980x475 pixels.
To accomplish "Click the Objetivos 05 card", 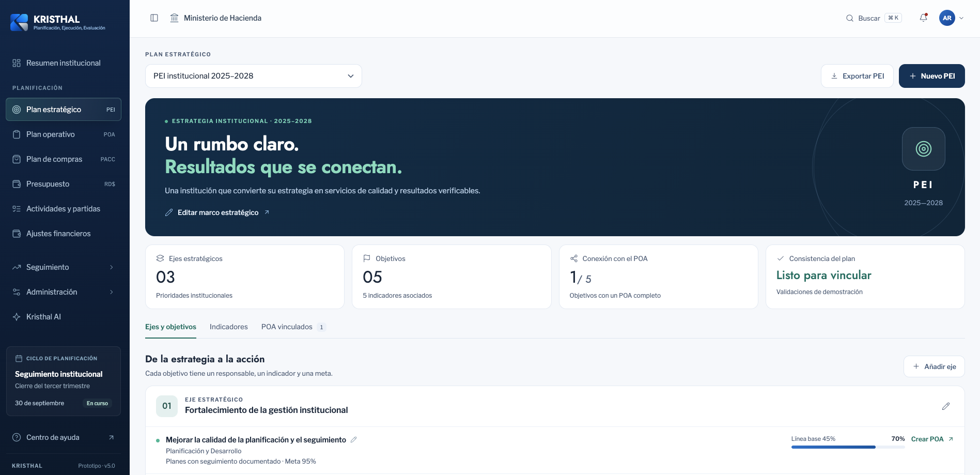I will pos(452,277).
